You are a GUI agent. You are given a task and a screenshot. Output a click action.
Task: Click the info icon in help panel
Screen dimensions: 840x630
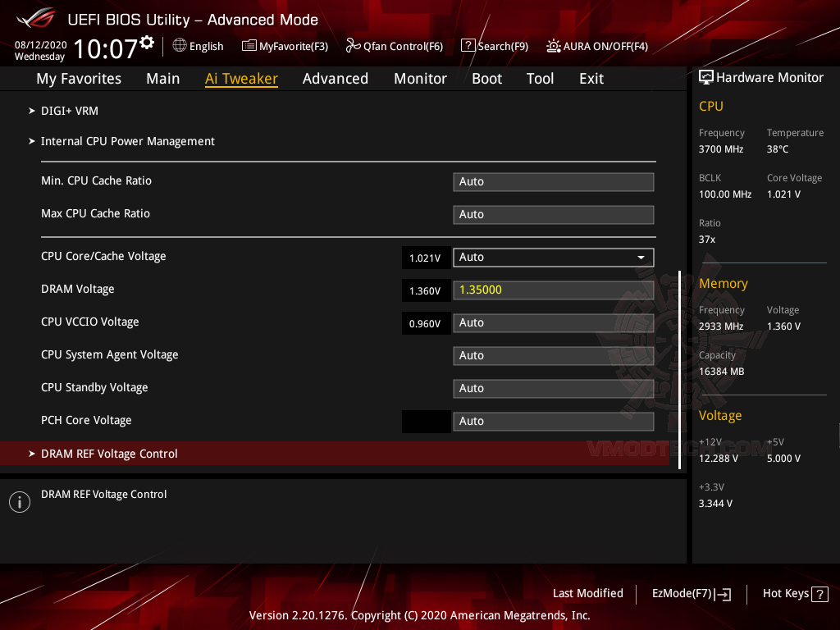(20, 502)
